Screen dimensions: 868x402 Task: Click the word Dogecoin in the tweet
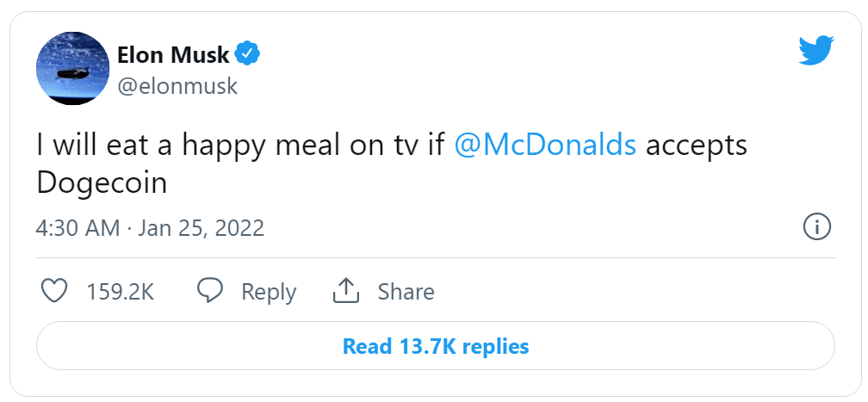point(102,184)
